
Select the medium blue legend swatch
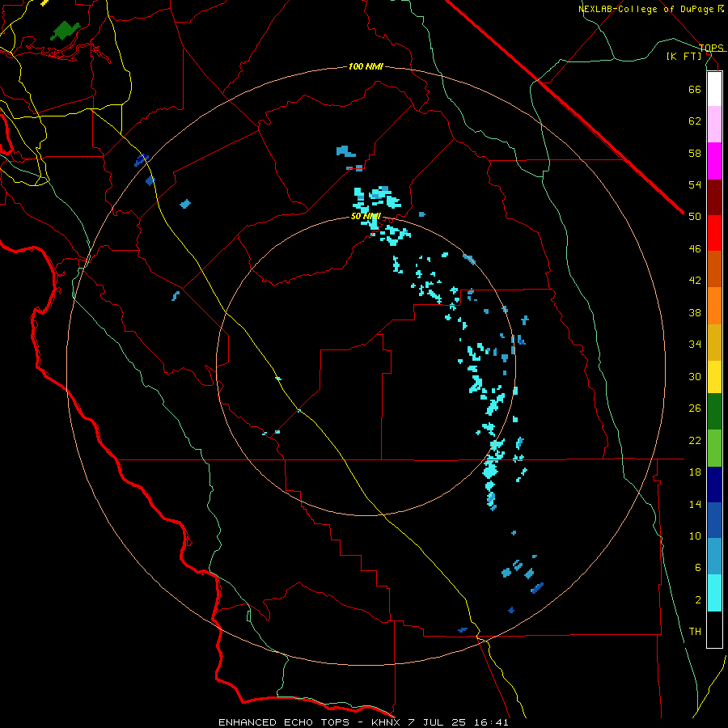[x=714, y=520]
